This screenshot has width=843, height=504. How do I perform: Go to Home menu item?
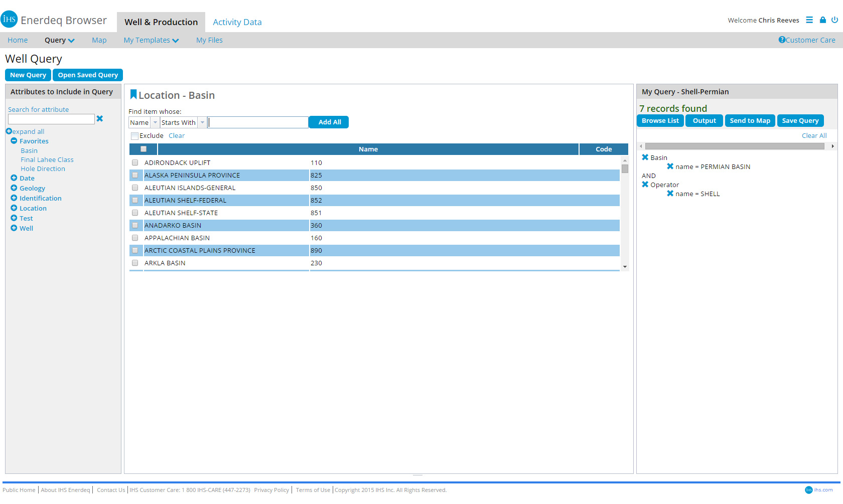[18, 40]
